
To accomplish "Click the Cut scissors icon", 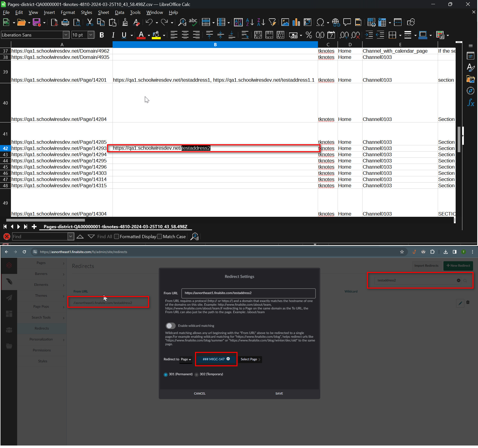I will [89, 22].
